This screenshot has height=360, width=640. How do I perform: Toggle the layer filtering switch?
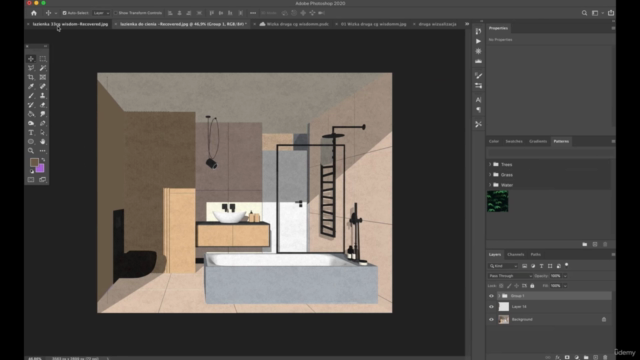[x=567, y=265]
